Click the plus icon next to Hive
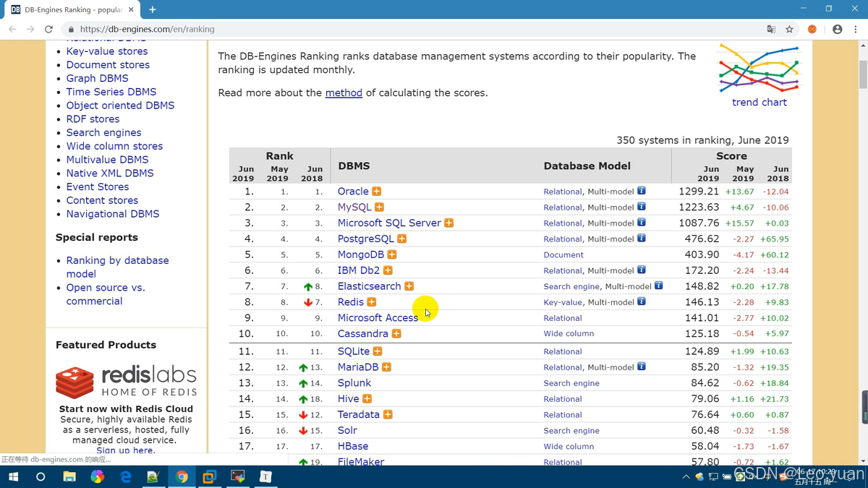The height and width of the screenshot is (488, 868). (x=367, y=399)
